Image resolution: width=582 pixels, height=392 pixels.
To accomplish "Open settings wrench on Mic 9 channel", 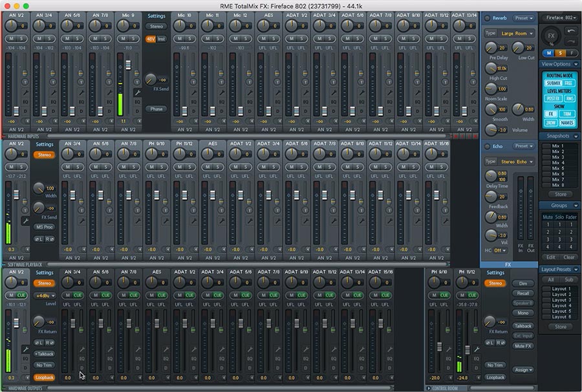I will point(138,93).
